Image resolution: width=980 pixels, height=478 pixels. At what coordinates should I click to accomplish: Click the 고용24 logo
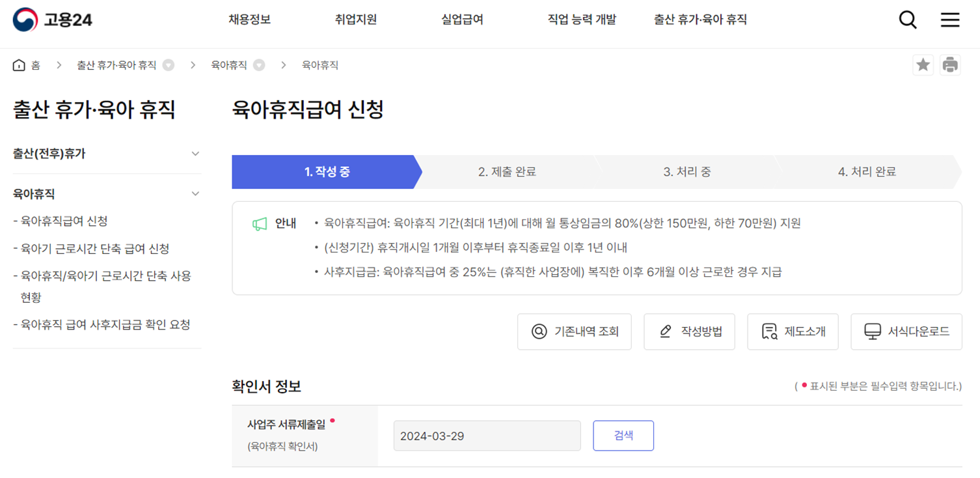pyautogui.click(x=53, y=20)
